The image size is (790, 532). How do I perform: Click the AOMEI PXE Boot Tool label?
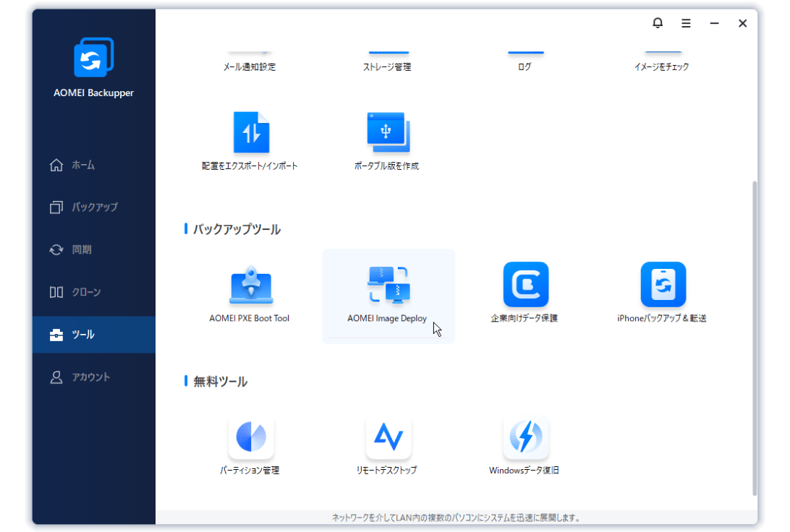click(x=250, y=318)
